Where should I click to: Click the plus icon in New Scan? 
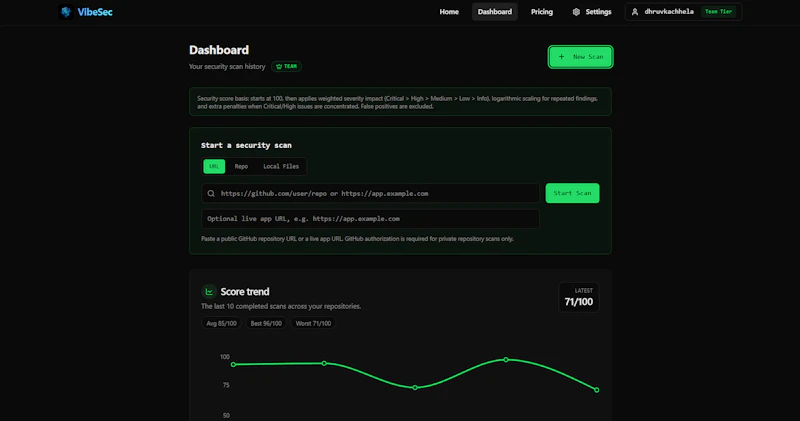tap(561, 57)
